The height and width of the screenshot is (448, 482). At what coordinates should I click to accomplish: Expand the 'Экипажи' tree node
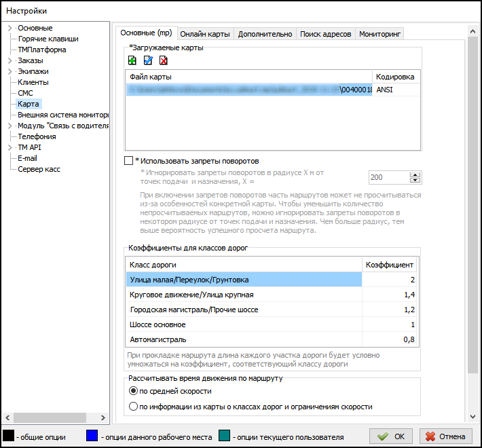[10, 71]
